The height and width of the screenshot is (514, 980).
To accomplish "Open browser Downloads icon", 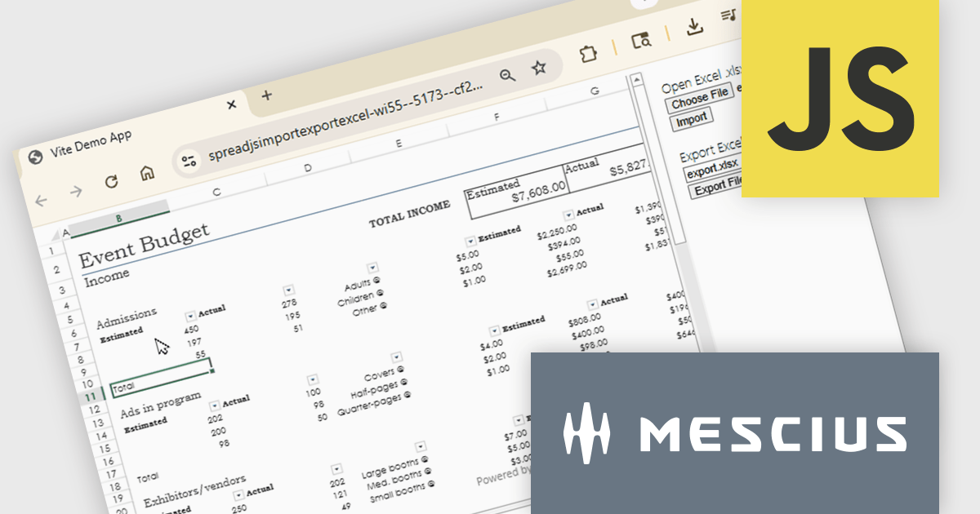I will pyautogui.click(x=694, y=27).
